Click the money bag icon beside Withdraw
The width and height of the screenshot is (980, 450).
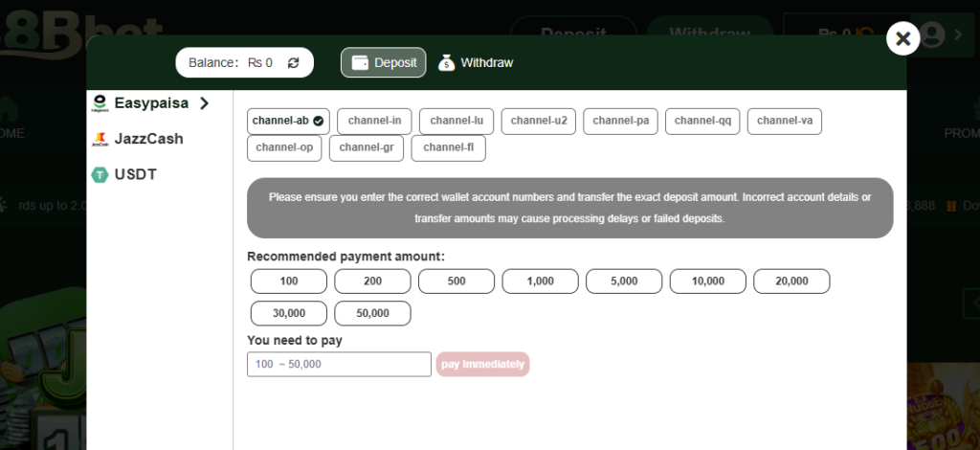click(446, 62)
